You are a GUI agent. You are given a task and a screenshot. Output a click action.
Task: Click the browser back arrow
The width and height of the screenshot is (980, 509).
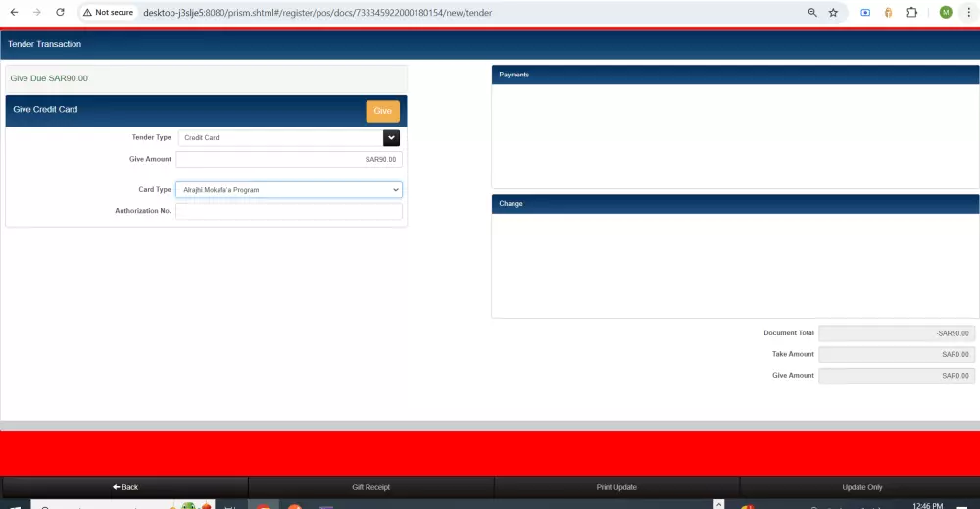click(14, 12)
